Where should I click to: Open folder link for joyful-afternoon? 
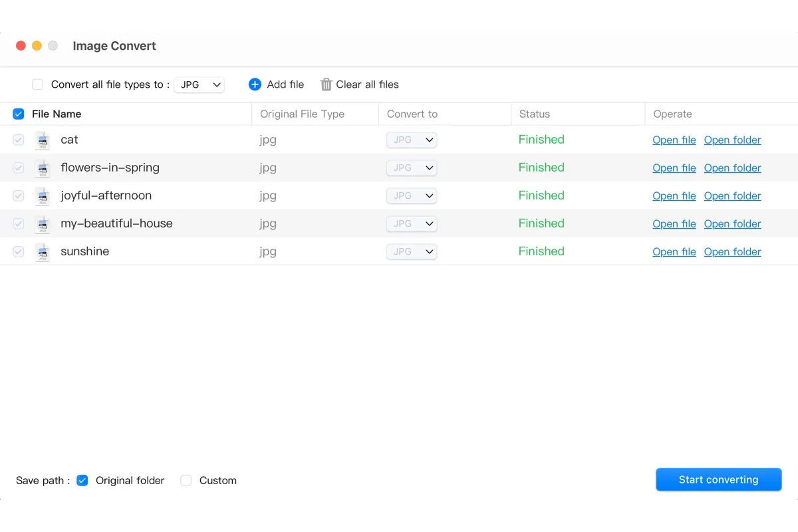pyautogui.click(x=732, y=196)
